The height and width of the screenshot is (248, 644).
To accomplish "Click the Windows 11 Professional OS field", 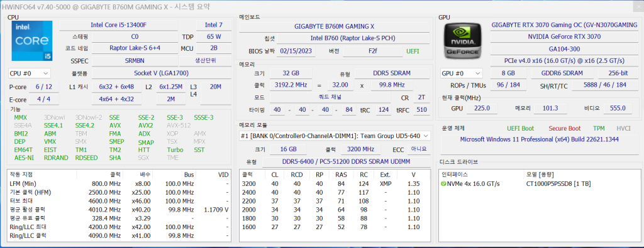I will [x=539, y=139].
